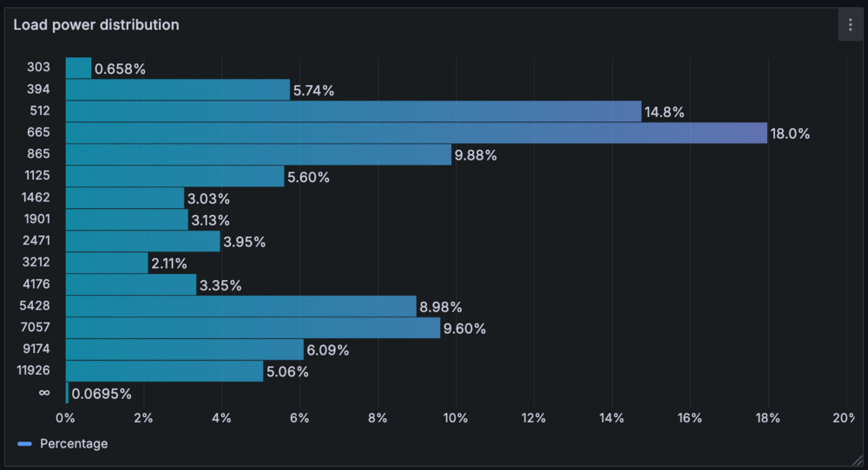Viewport: 868px width, 470px height.
Task: Click the 2471 bar showing 3.95%
Action: tap(142, 241)
